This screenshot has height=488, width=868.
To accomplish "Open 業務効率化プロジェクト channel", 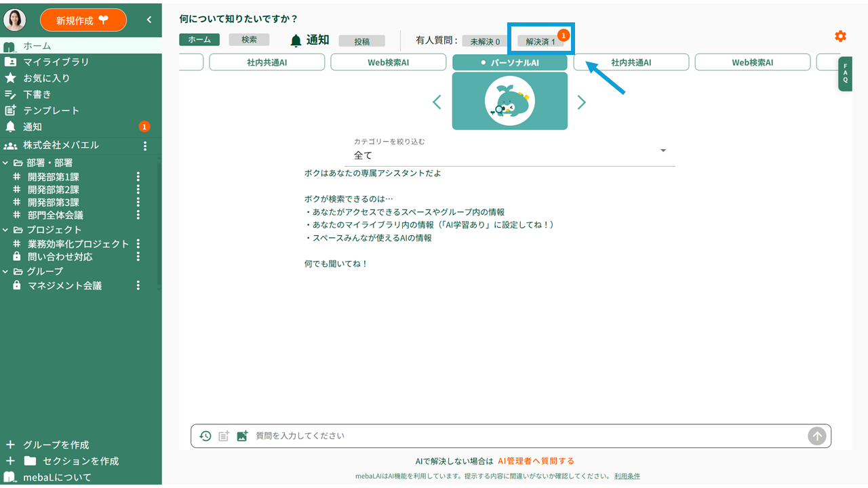I will [78, 244].
